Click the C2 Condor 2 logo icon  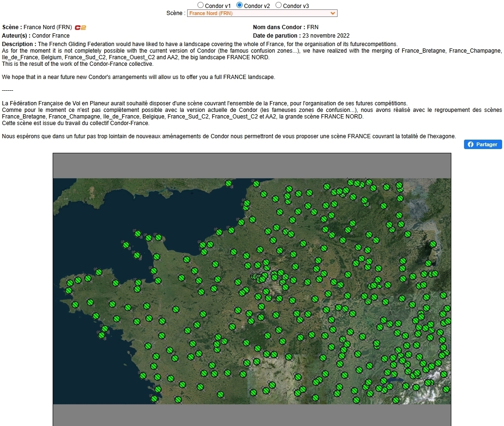[80, 28]
